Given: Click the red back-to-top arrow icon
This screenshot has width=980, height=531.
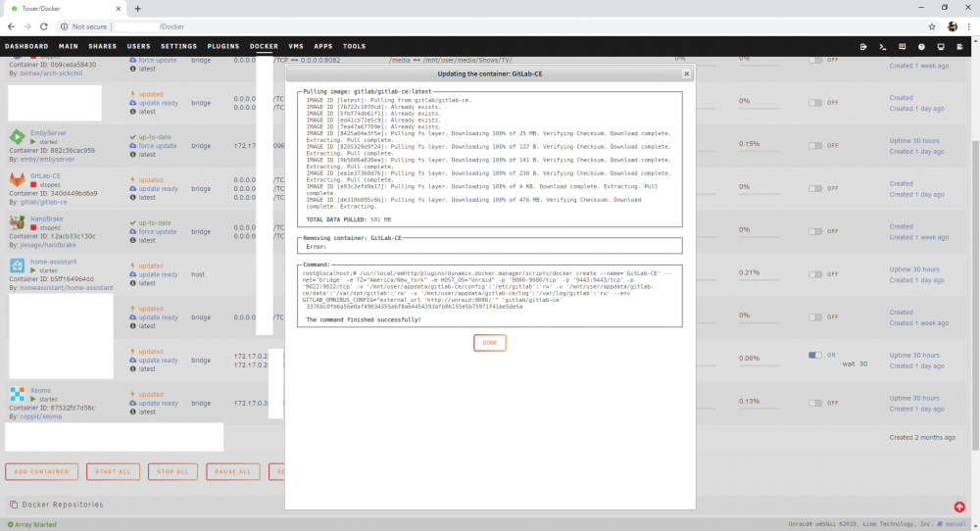Looking at the screenshot, I should [959, 507].
